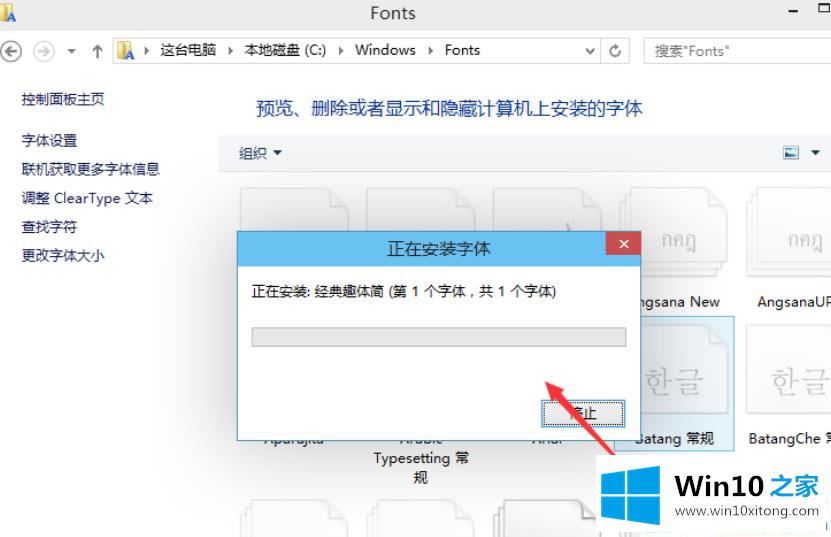The height and width of the screenshot is (537, 831).
Task: Click the Fonts window title bar icon
Action: (x=7, y=13)
